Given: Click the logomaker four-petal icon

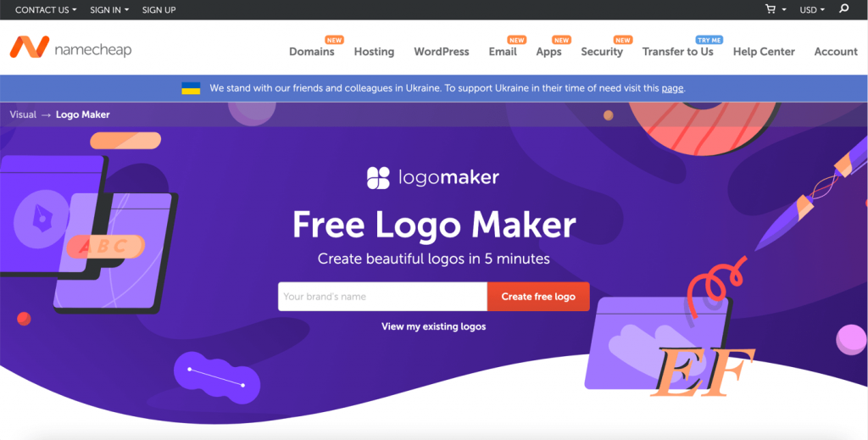Looking at the screenshot, I should pyautogui.click(x=379, y=178).
